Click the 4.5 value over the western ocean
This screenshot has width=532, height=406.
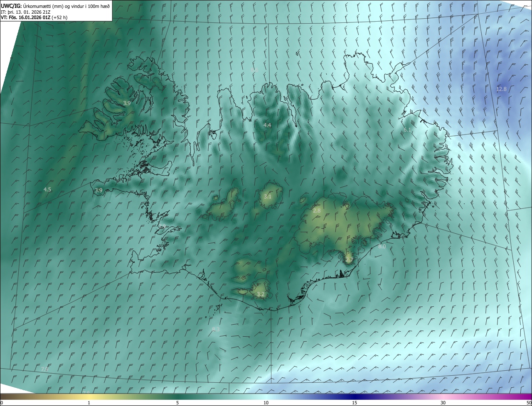47,189
